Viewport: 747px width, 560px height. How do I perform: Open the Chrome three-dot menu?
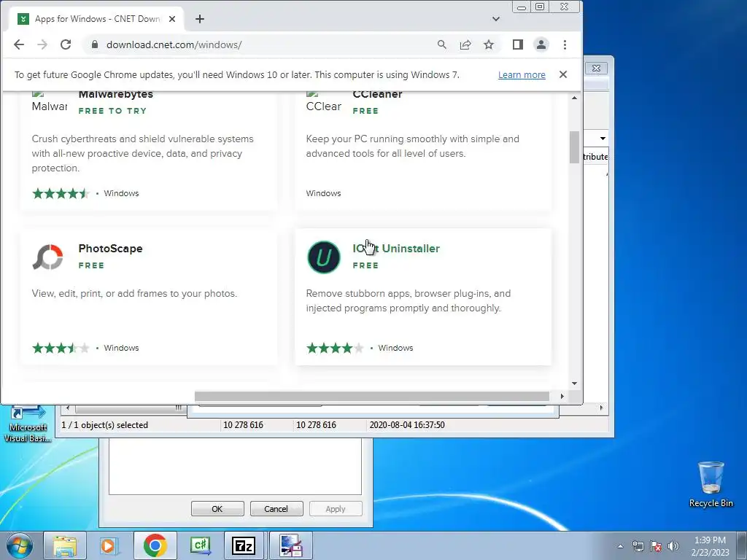565,44
